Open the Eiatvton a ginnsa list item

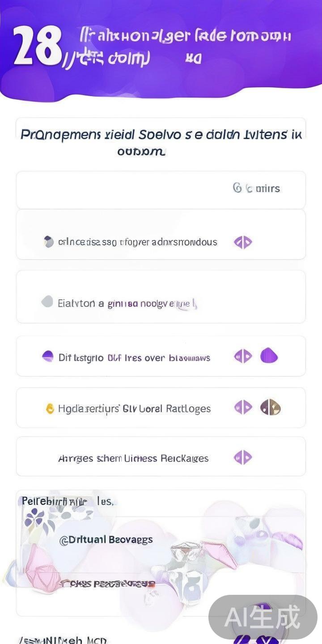pyautogui.click(x=127, y=304)
